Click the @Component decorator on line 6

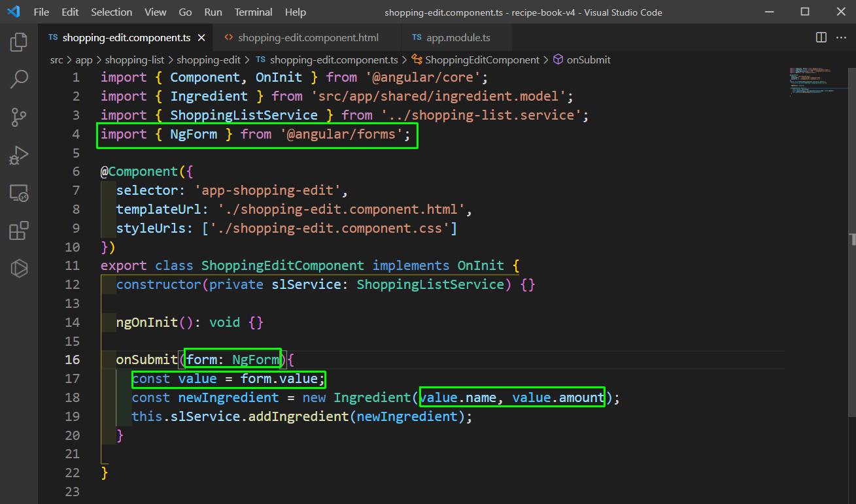tap(139, 171)
